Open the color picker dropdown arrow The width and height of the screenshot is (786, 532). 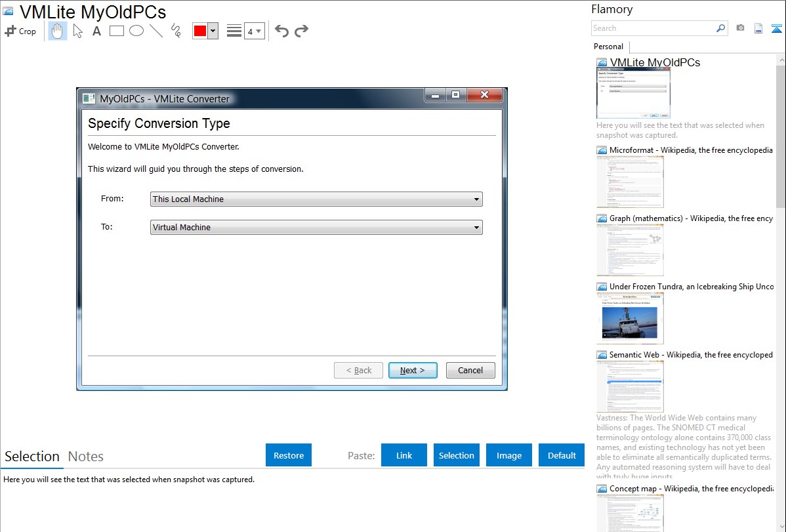213,31
